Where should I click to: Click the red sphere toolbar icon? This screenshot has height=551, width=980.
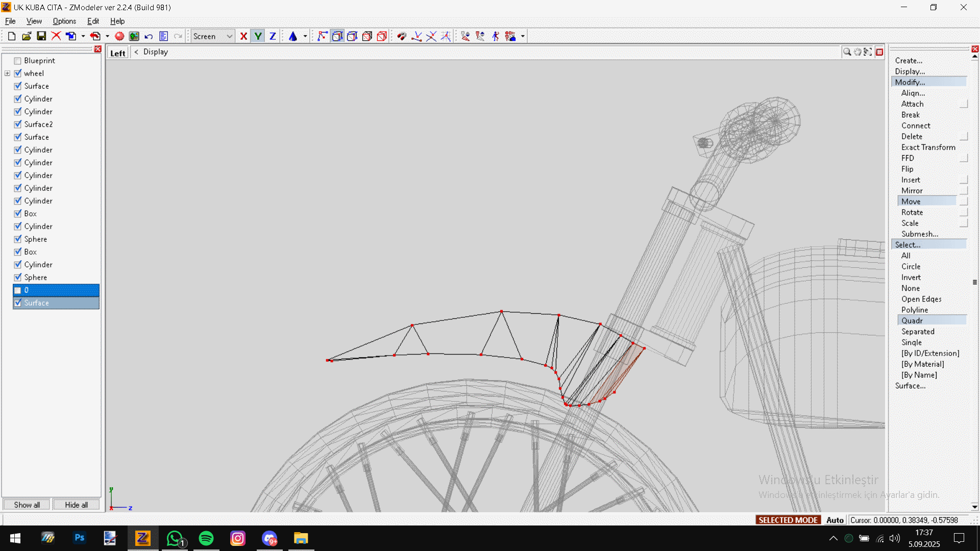click(x=119, y=36)
